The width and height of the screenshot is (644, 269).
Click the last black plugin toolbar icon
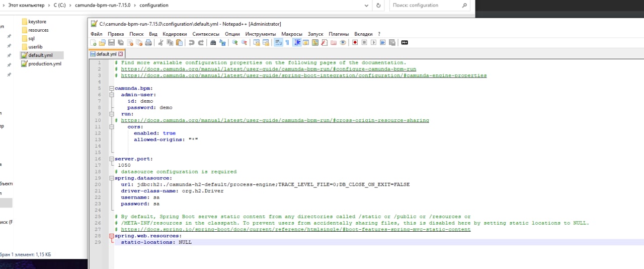(x=404, y=43)
